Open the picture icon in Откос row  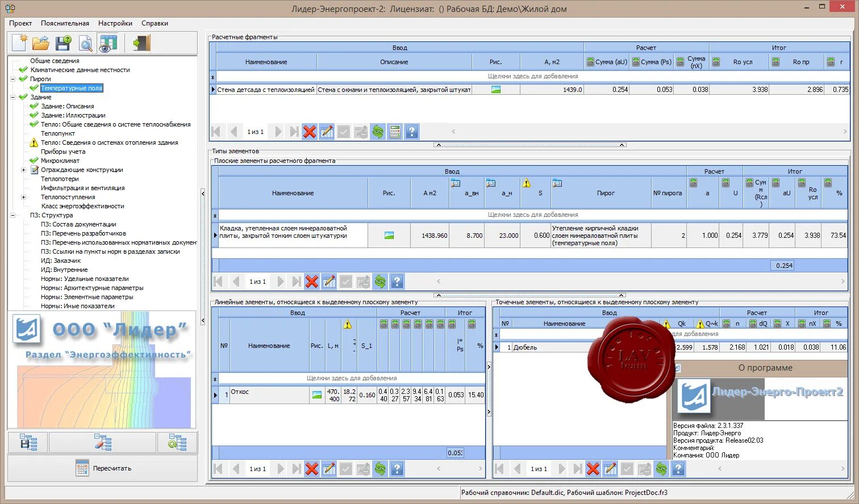click(317, 395)
